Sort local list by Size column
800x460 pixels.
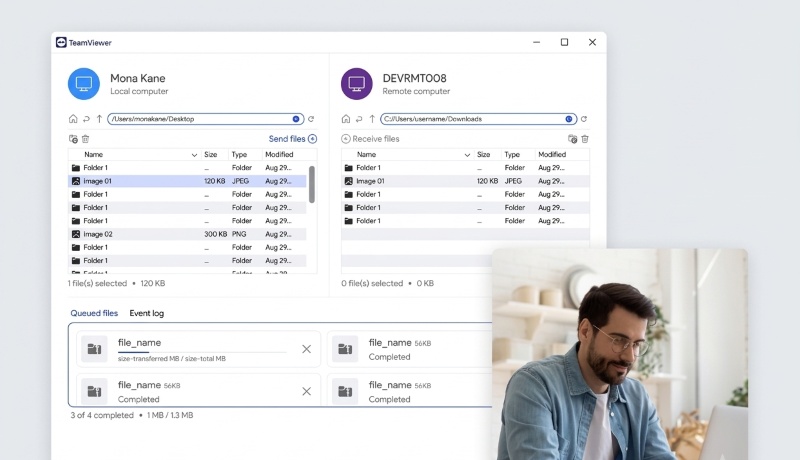[x=211, y=155]
